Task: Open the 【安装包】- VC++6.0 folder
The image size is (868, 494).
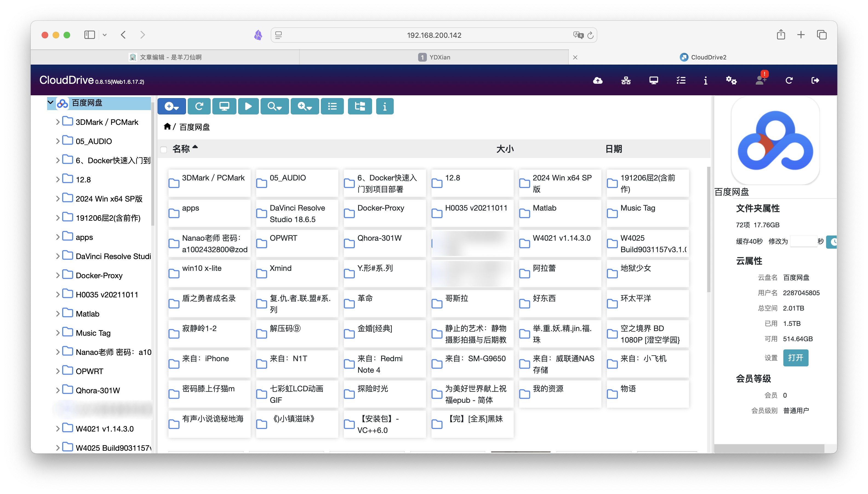Action: (385, 424)
